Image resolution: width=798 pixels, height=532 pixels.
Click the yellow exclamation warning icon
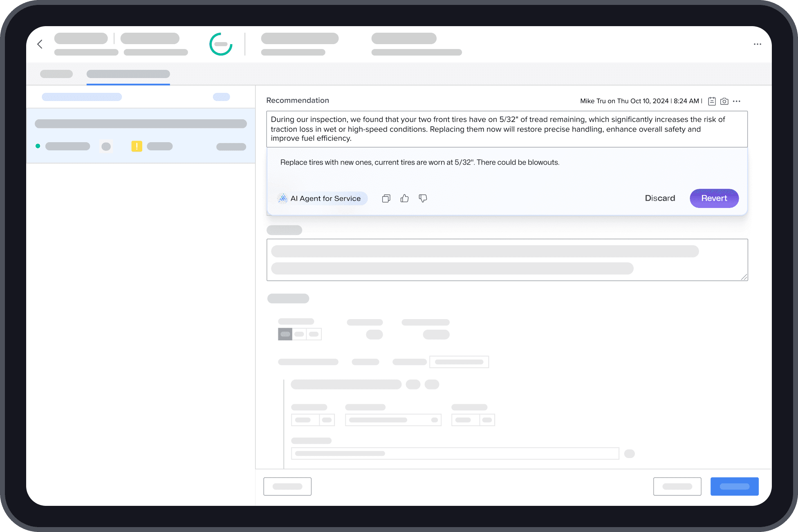137,146
